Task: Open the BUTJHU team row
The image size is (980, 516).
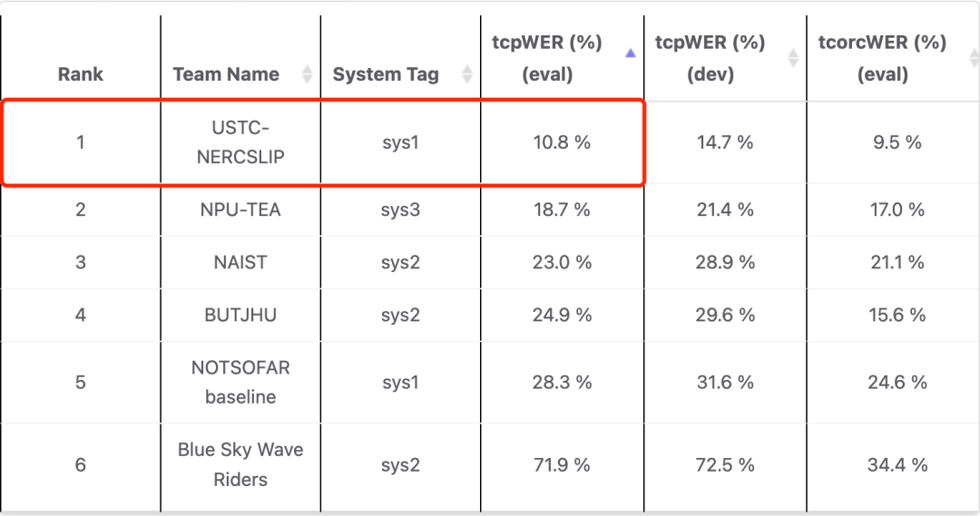Action: point(240,315)
